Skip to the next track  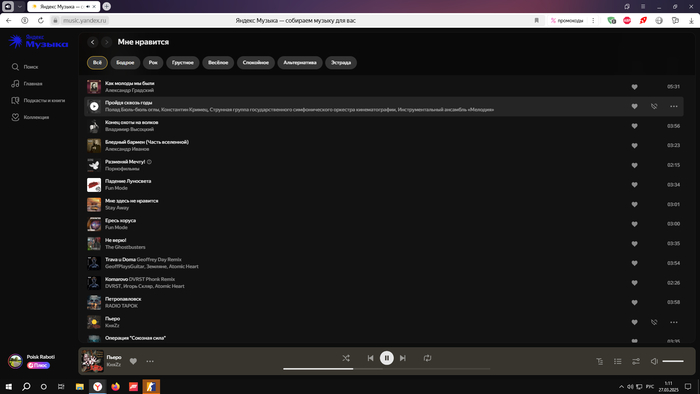pyautogui.click(x=403, y=358)
